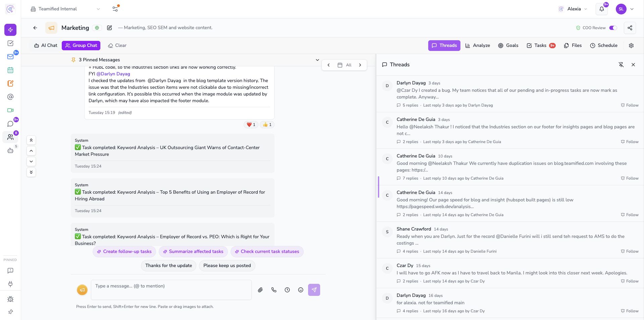Click the Thanks for the update quick reply
The height and width of the screenshot is (320, 644).
(x=168, y=266)
